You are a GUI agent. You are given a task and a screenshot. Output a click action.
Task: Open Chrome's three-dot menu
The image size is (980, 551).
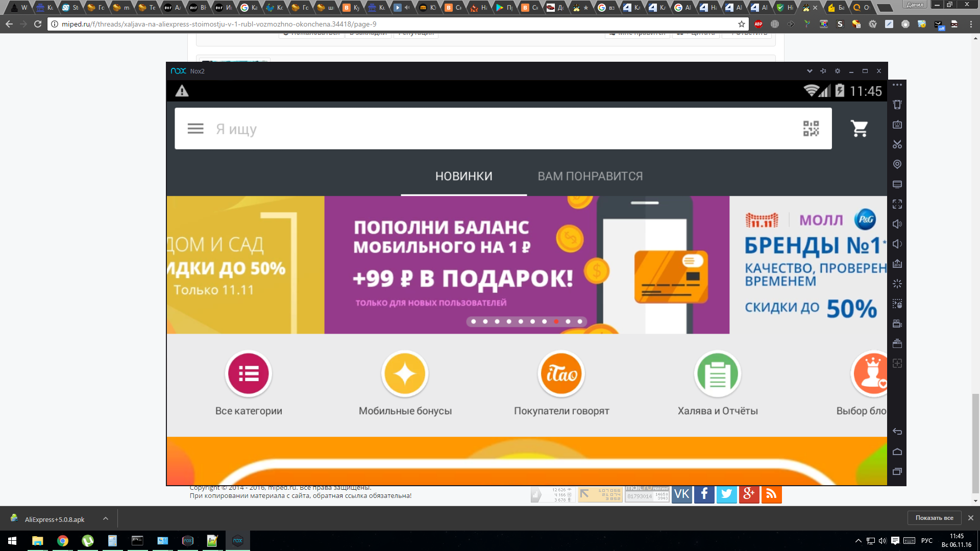pyautogui.click(x=971, y=24)
